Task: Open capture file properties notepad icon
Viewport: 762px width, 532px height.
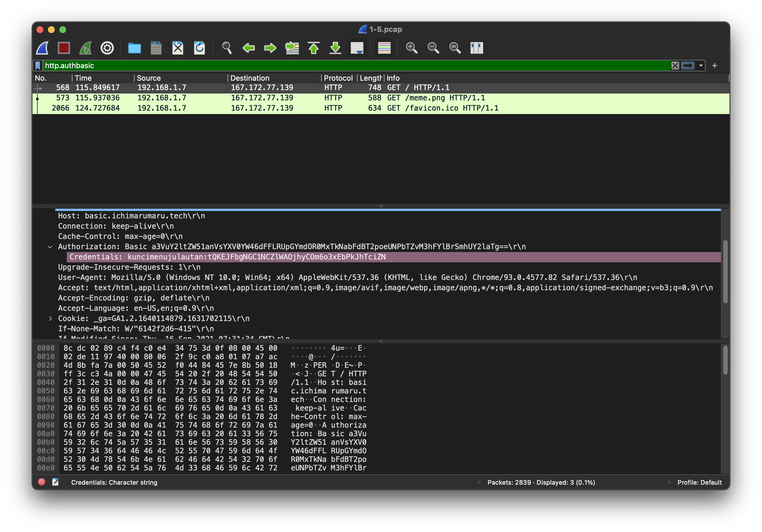Action: [55, 482]
